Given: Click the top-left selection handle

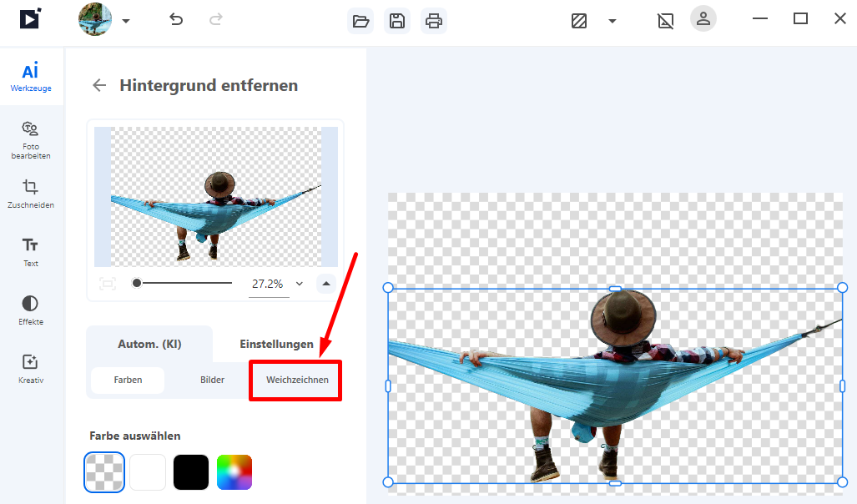Looking at the screenshot, I should [388, 288].
